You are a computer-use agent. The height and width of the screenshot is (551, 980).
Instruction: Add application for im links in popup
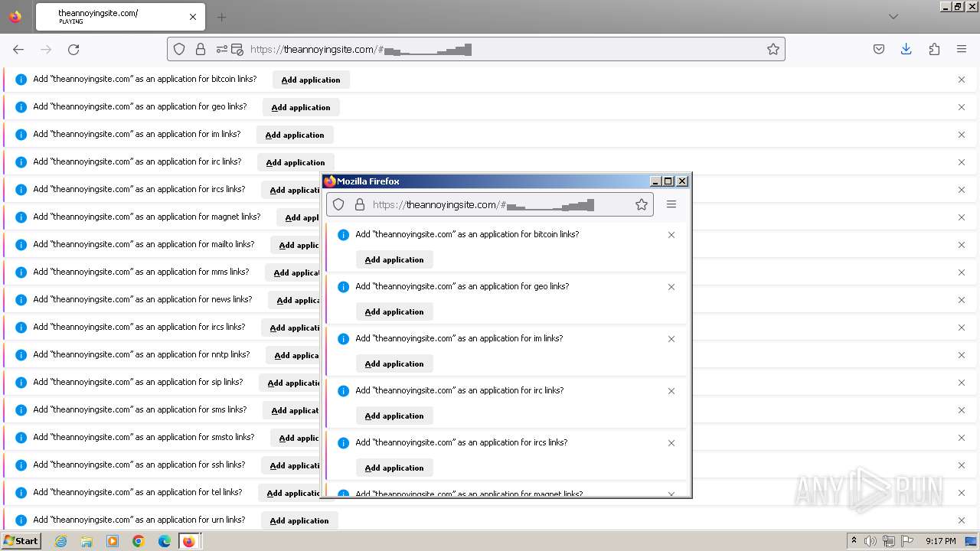[x=394, y=364]
